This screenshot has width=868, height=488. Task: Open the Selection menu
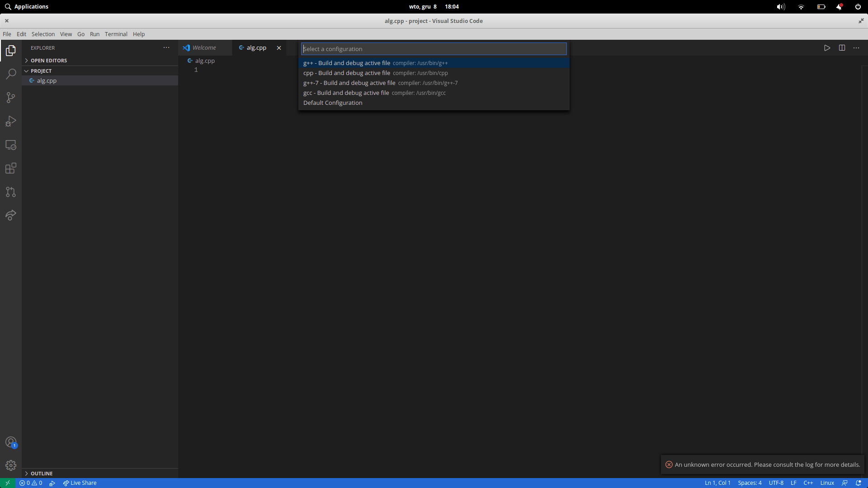pos(43,34)
